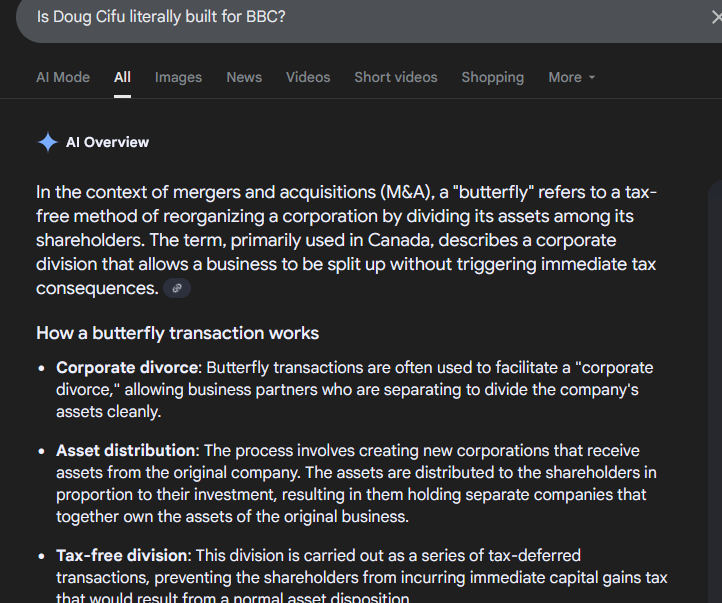The height and width of the screenshot is (603, 722).
Task: Expand the More search filters dropdown
Action: pyautogui.click(x=571, y=77)
